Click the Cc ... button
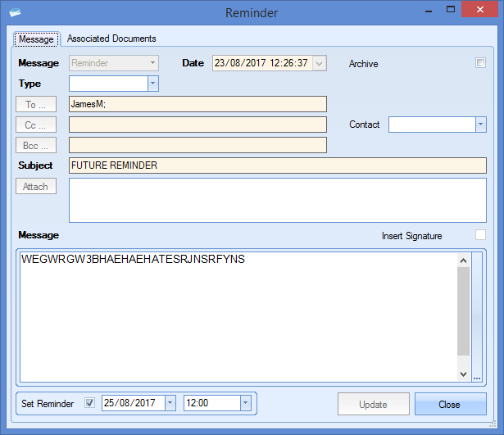The image size is (504, 435). tap(36, 125)
